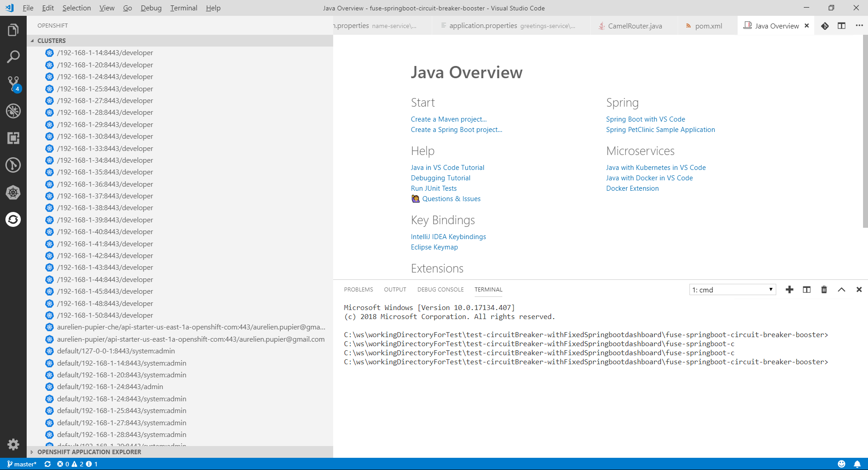Open 'Spring PetClinic Sample Application' link
The height and width of the screenshot is (470, 868).
click(x=660, y=130)
